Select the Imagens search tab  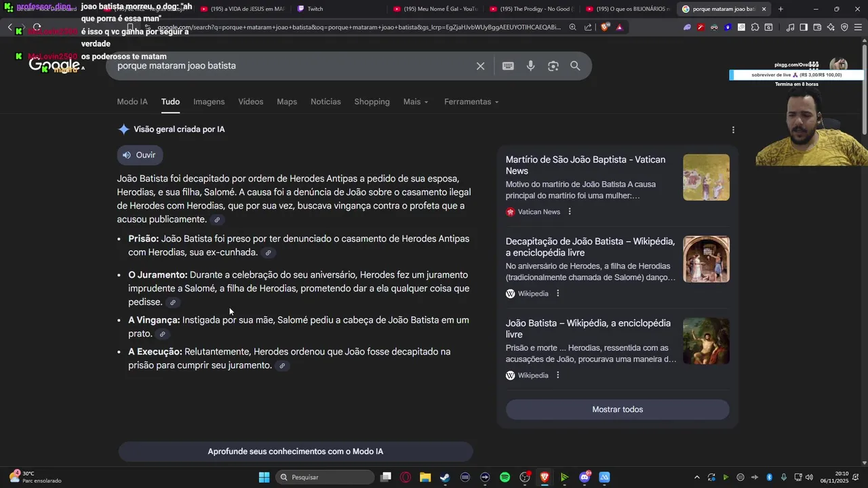[x=209, y=102]
